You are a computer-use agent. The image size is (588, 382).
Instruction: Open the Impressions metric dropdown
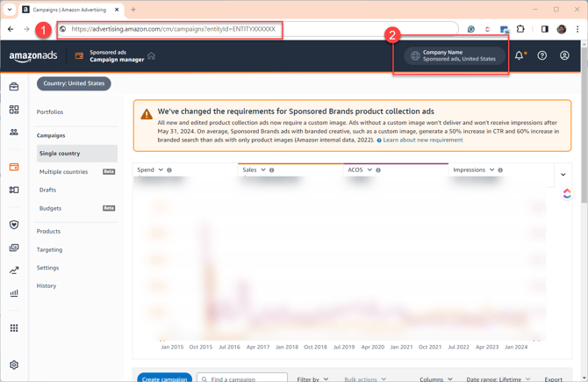(x=490, y=169)
